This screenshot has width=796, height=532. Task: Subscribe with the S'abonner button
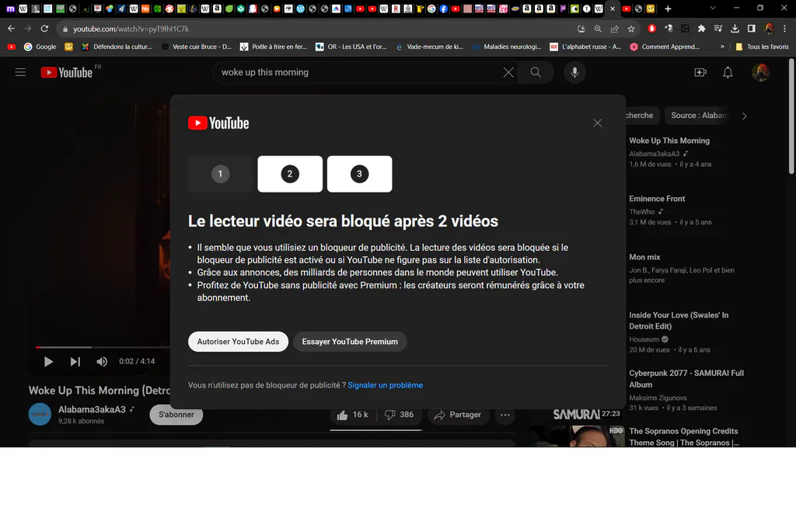(x=176, y=415)
